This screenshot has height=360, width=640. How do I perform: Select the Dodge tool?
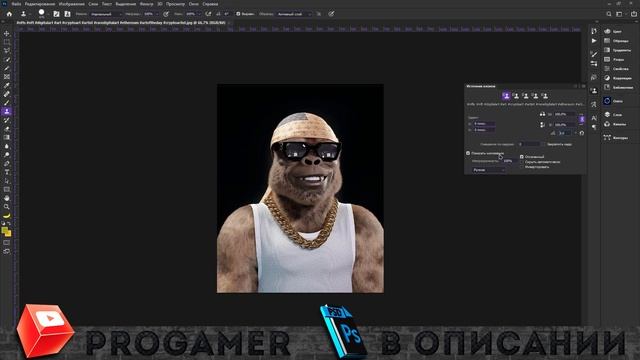(x=7, y=155)
